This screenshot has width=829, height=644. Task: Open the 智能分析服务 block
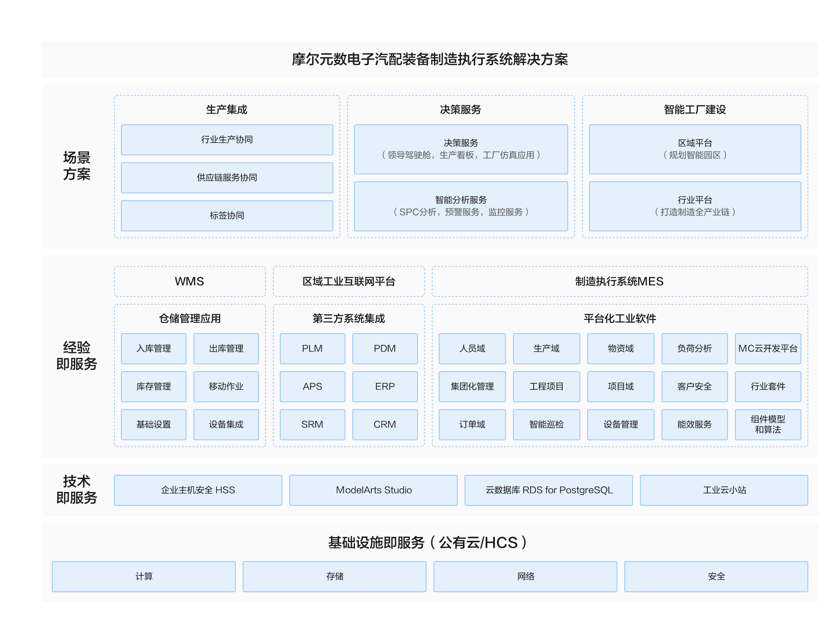coord(461,206)
